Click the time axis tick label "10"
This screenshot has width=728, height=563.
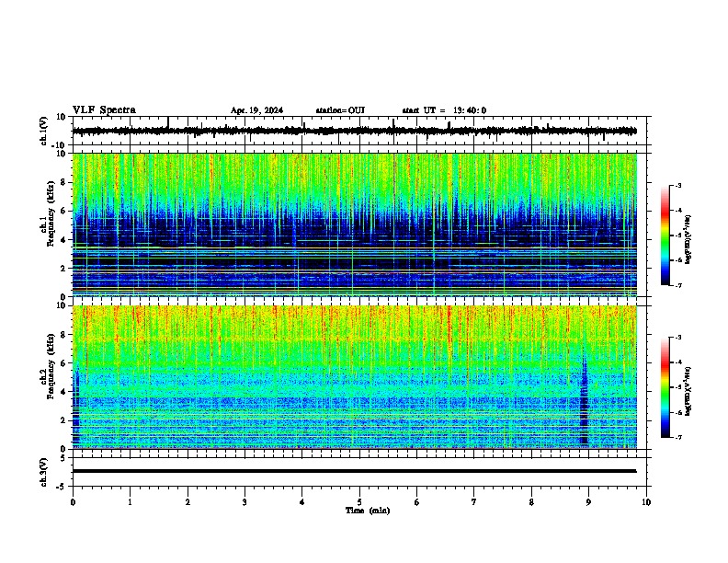click(646, 502)
